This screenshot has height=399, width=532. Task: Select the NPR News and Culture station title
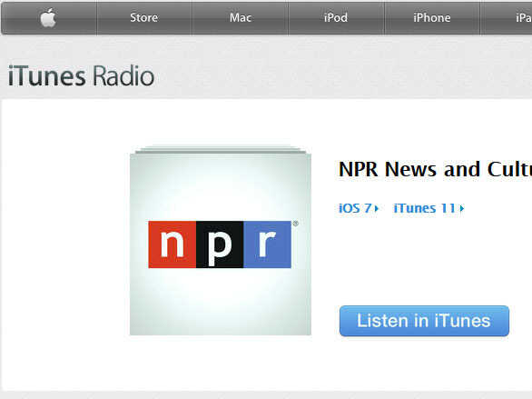tap(435, 169)
